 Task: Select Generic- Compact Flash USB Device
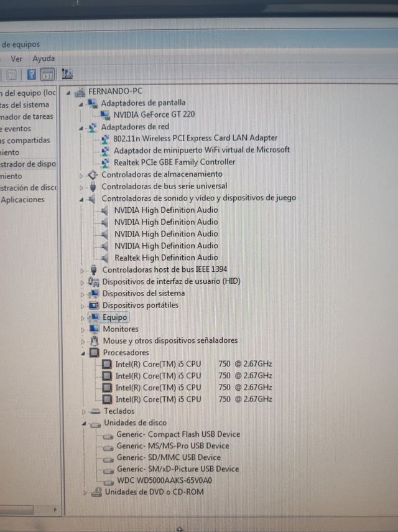[x=178, y=434]
